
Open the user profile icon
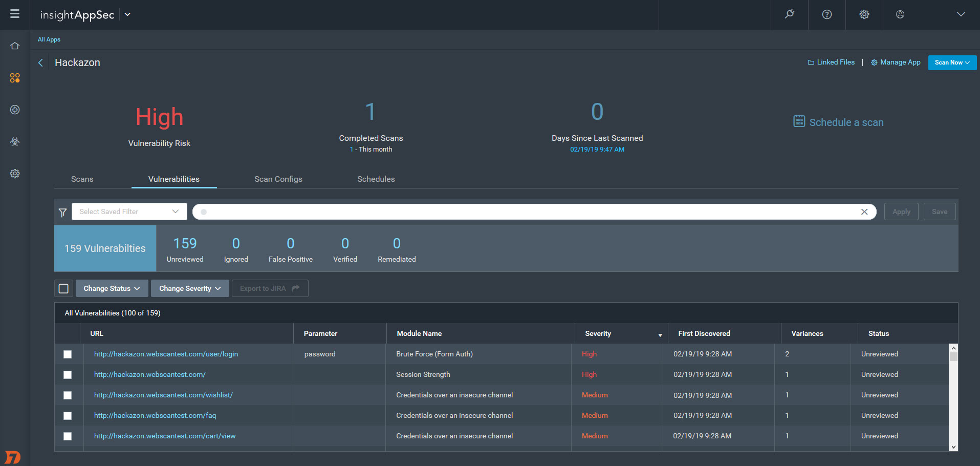click(x=900, y=14)
